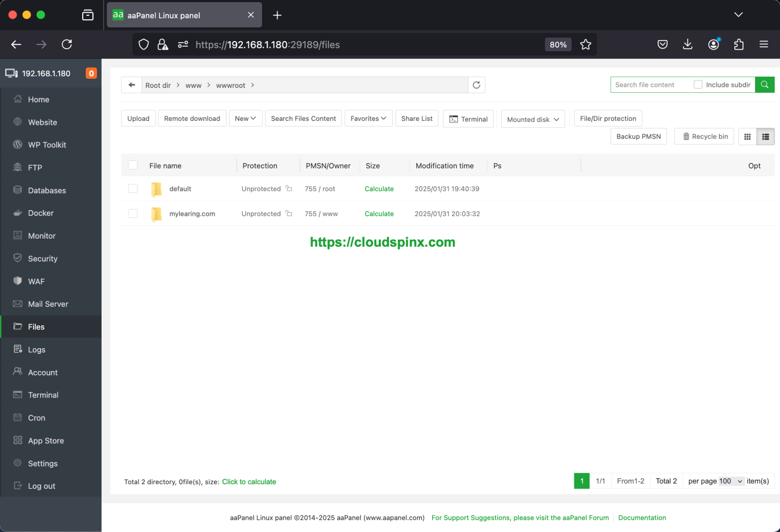Expand the Favorites dropdown
Image resolution: width=780 pixels, height=532 pixels.
click(368, 118)
